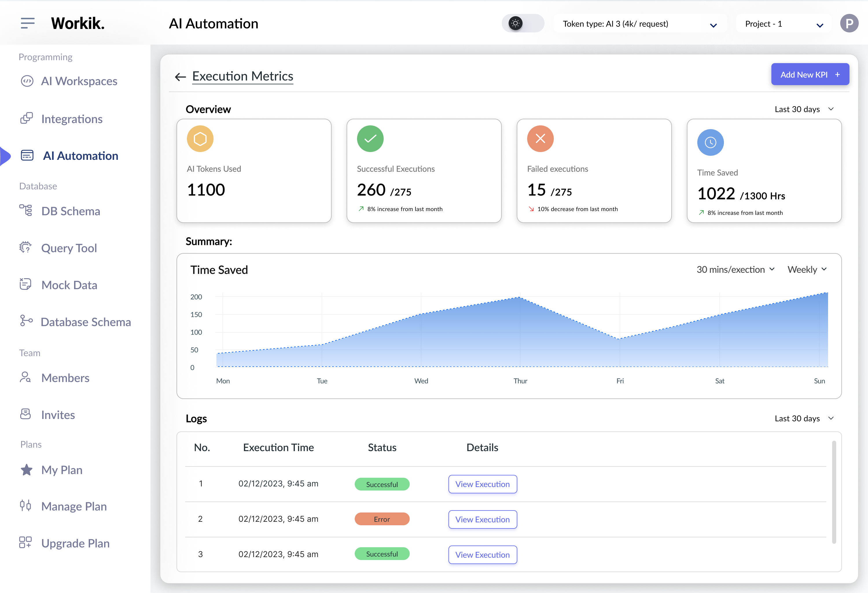
Task: View Execution for the Error log entry
Action: (482, 519)
